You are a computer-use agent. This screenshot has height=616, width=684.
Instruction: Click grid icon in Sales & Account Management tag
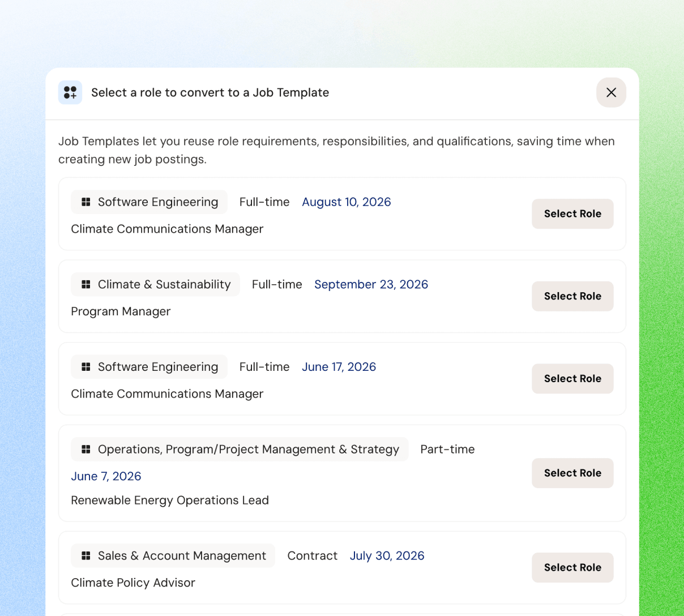(86, 555)
